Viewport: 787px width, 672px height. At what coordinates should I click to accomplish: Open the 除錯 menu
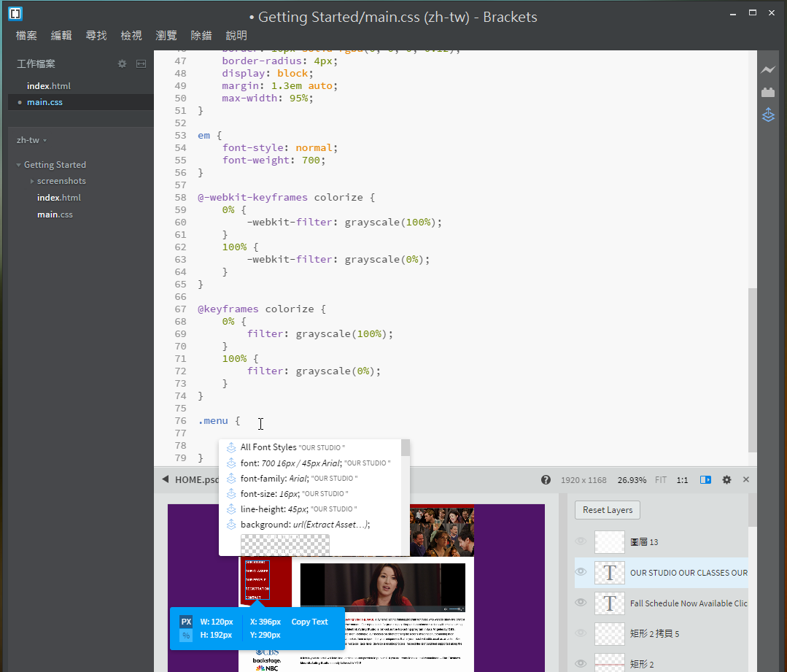tap(201, 35)
